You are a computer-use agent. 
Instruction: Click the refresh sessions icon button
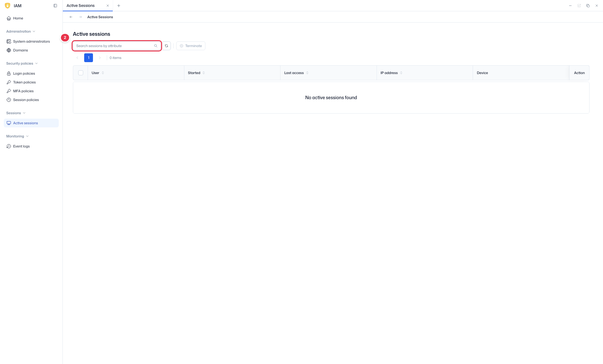(166, 46)
